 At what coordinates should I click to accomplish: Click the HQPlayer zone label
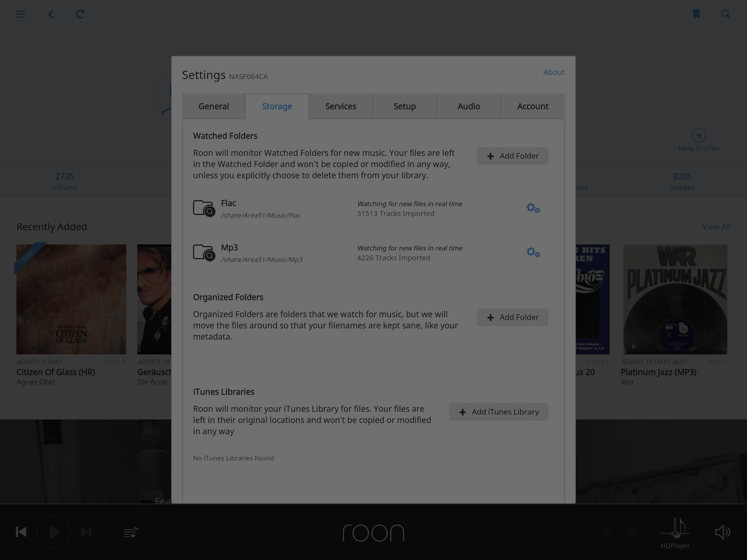tap(675, 546)
